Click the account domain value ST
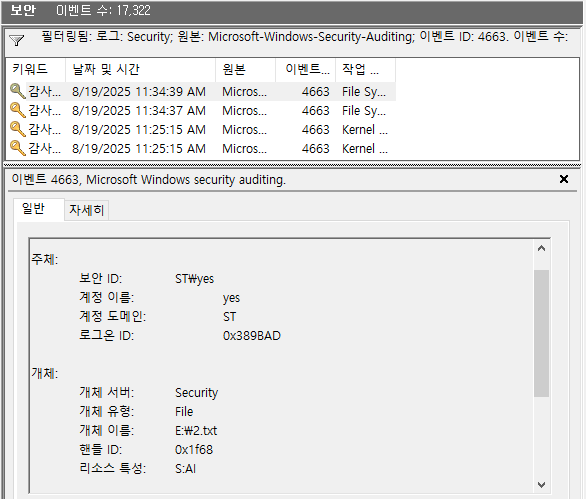 point(229,317)
